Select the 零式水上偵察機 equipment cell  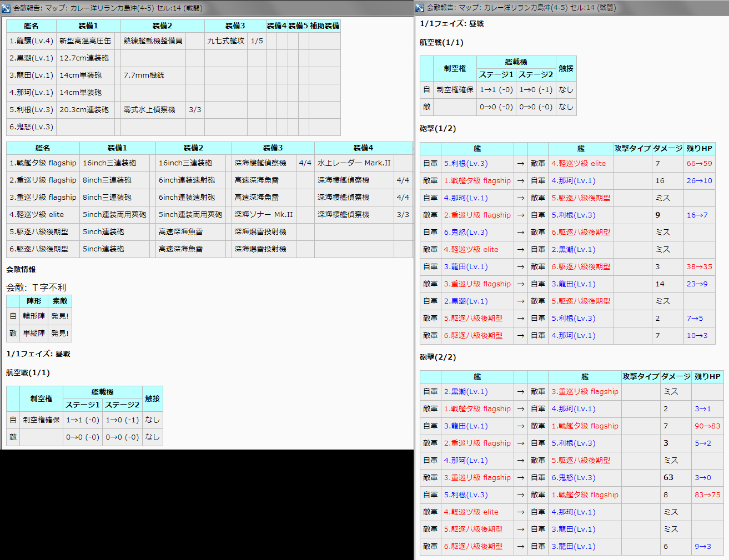click(x=149, y=110)
